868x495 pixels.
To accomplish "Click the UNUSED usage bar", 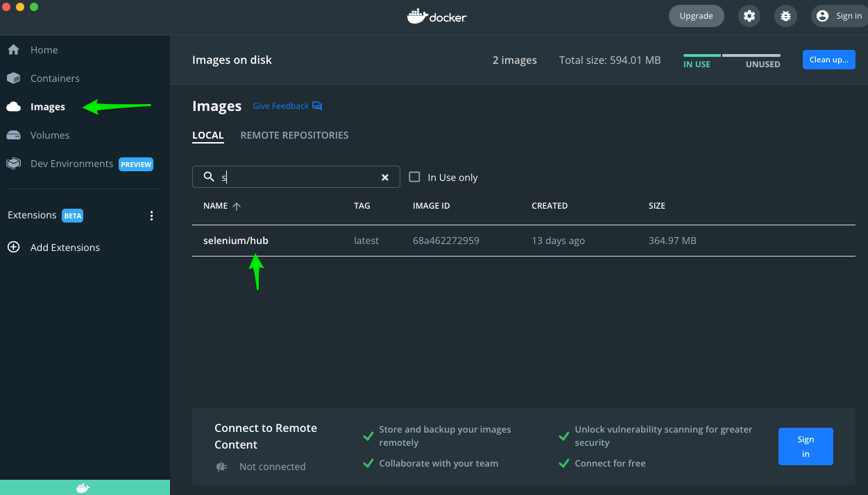I will point(751,55).
